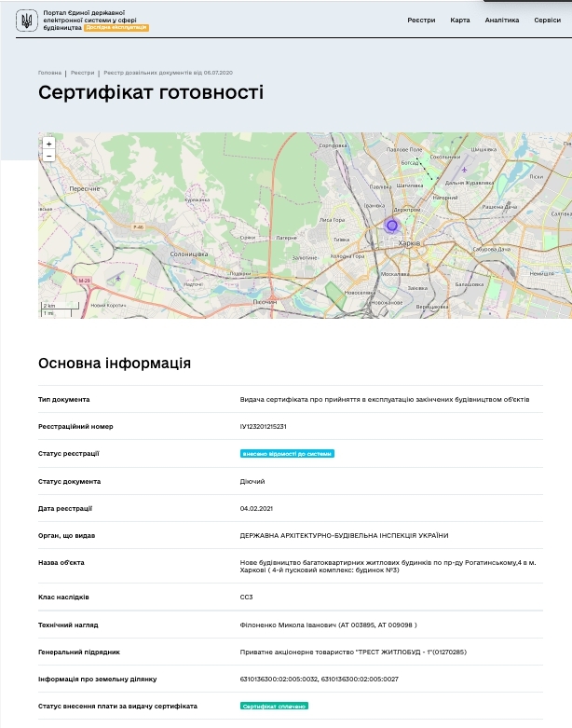Click the Основна інформація heading
This screenshot has height=728, width=572.
[x=115, y=364]
